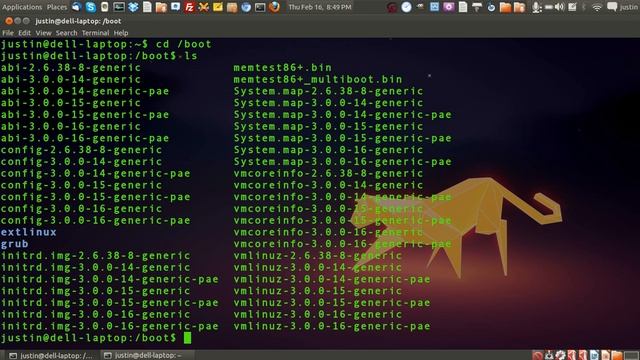Click the clock applet icon in tray

pyautogui.click(x=406, y=7)
